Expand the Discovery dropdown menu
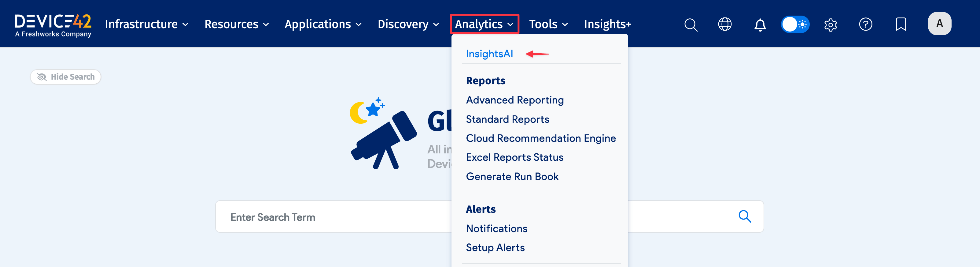 click(x=408, y=24)
